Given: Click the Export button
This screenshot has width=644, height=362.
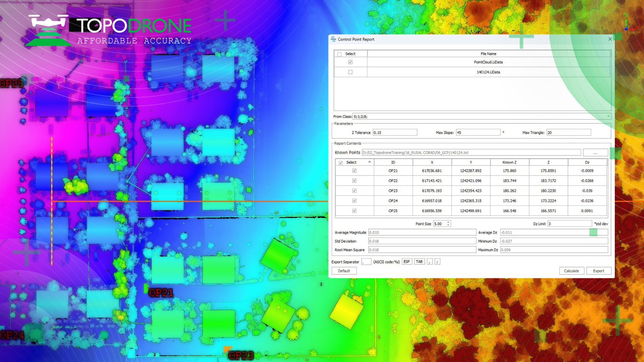Looking at the screenshot, I should click(598, 271).
